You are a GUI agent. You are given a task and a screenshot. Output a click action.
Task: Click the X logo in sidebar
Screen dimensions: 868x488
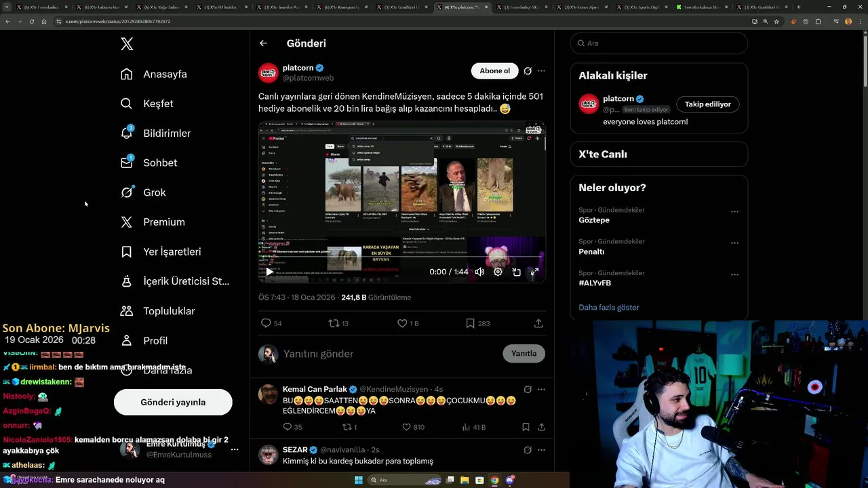pyautogui.click(x=127, y=44)
